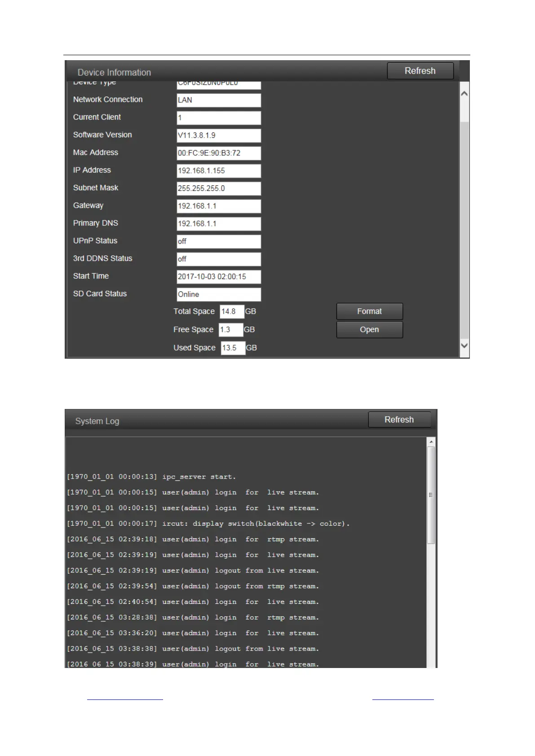Click scroll-up arrow in System Log
The height and width of the screenshot is (756, 535).
pos(431,442)
